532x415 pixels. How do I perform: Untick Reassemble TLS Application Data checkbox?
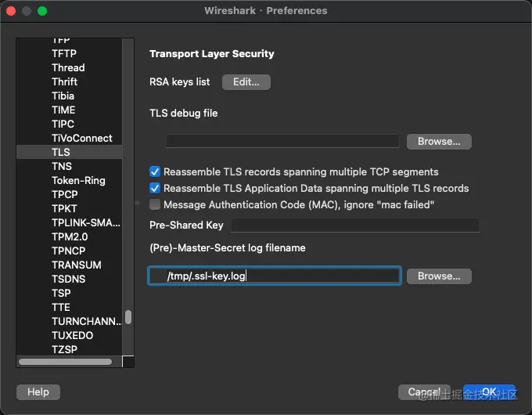(x=155, y=188)
